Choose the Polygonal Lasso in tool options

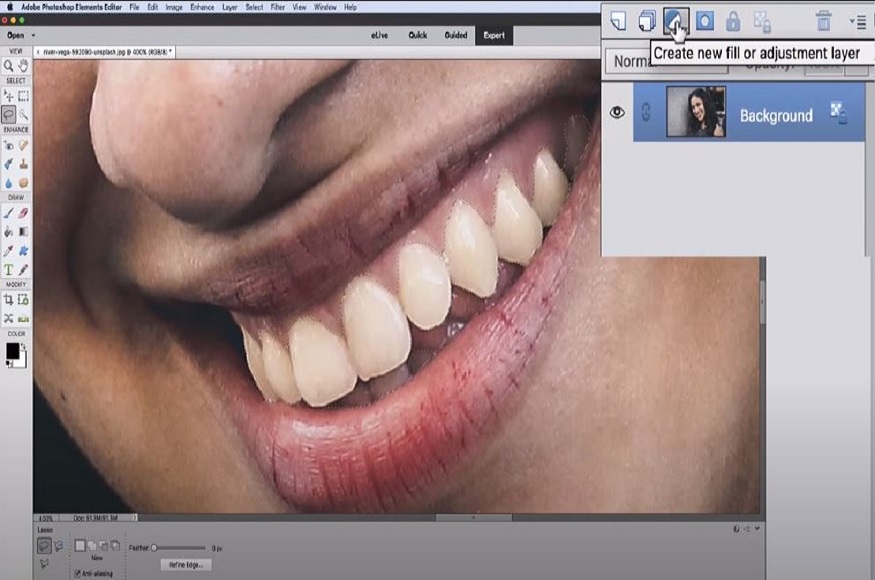(x=44, y=564)
